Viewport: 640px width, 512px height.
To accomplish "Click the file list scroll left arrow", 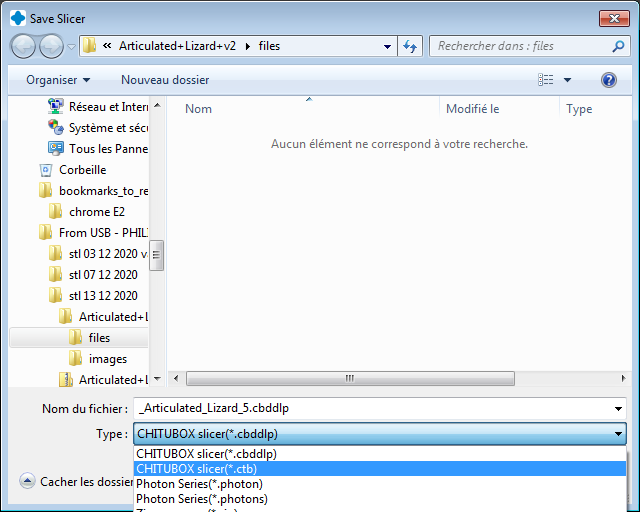I will (x=176, y=378).
